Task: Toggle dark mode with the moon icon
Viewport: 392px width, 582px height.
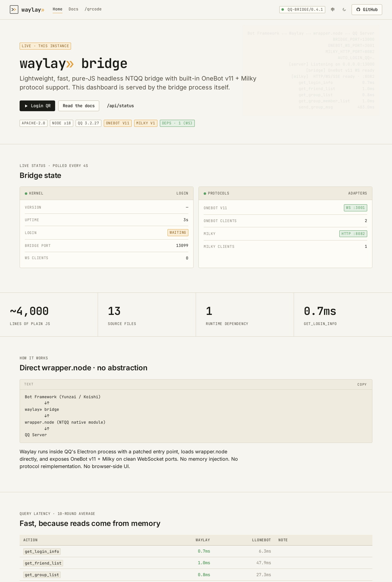Action: tap(344, 9)
